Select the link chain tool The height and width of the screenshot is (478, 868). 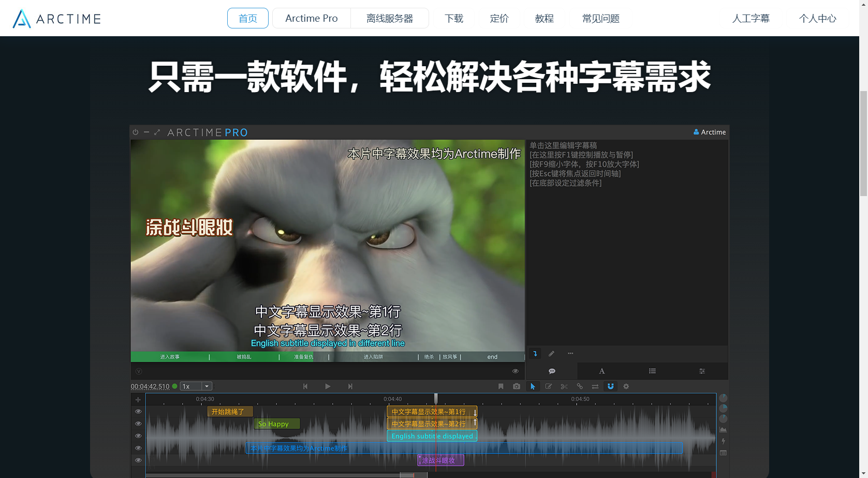pyautogui.click(x=580, y=386)
